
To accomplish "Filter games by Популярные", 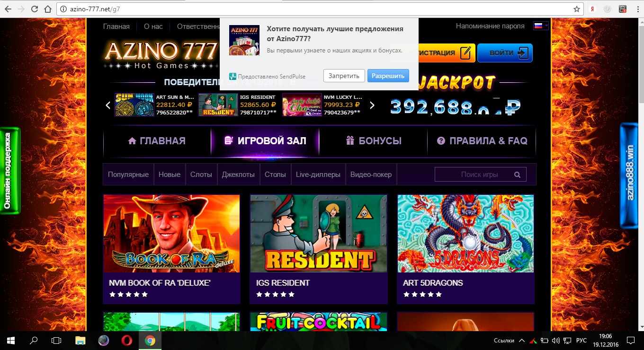I will (x=128, y=175).
